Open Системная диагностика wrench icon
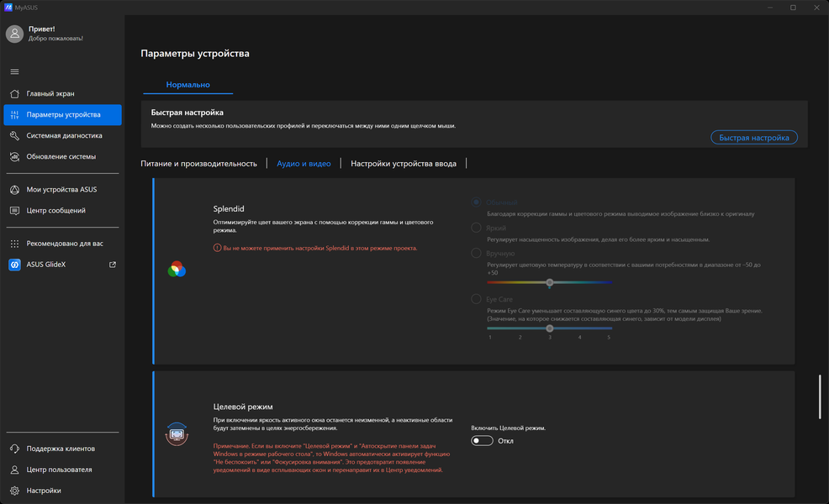Screen dimensions: 829x504 click(14, 136)
